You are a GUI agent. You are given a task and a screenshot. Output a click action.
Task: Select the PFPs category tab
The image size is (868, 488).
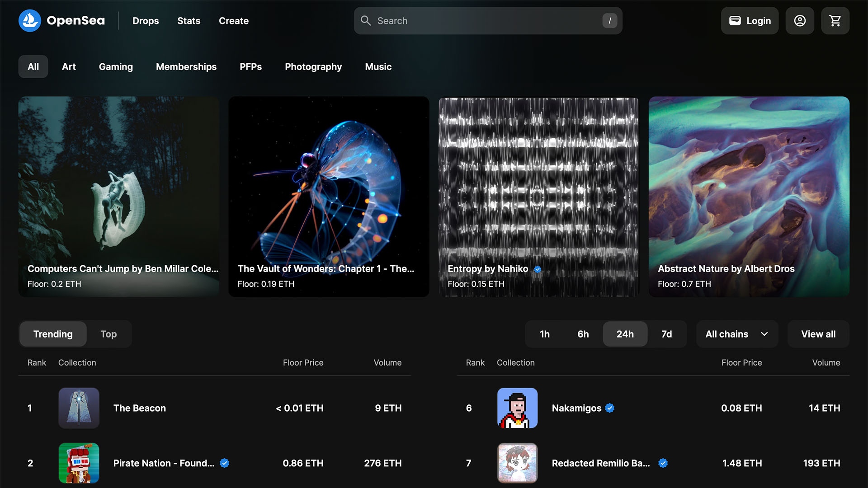point(250,67)
